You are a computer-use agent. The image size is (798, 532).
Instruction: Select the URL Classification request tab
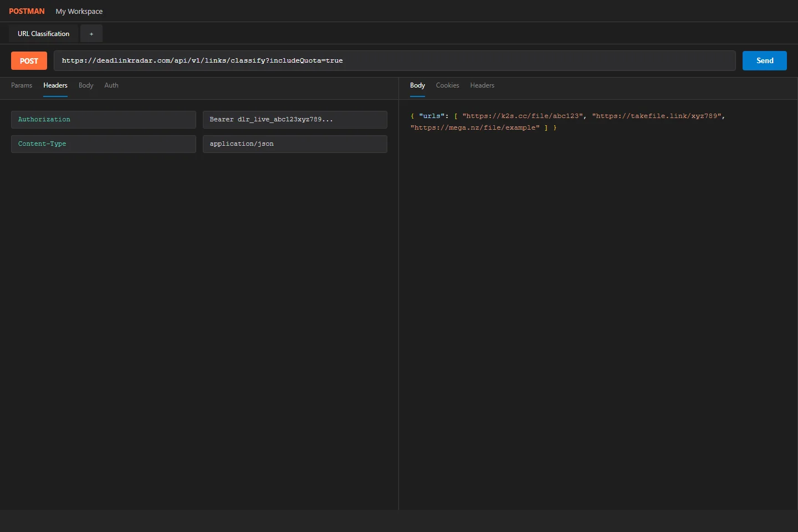click(x=43, y=34)
